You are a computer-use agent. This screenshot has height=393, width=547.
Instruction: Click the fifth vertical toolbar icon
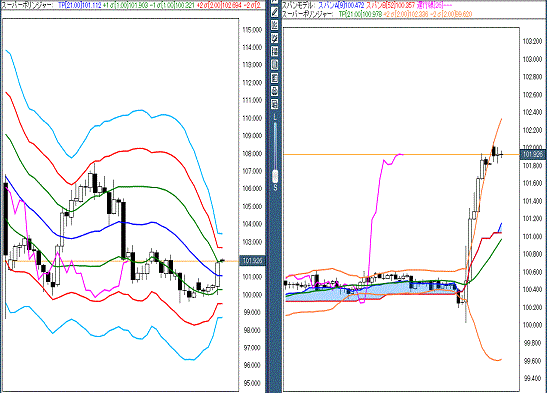click(275, 51)
